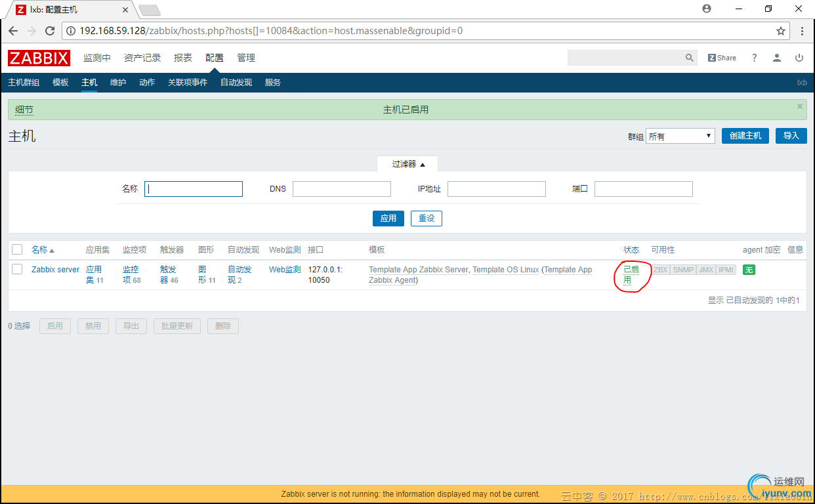The height and width of the screenshot is (504, 815).
Task: Open Web监测 link for Zabbix server
Action: [x=285, y=270]
